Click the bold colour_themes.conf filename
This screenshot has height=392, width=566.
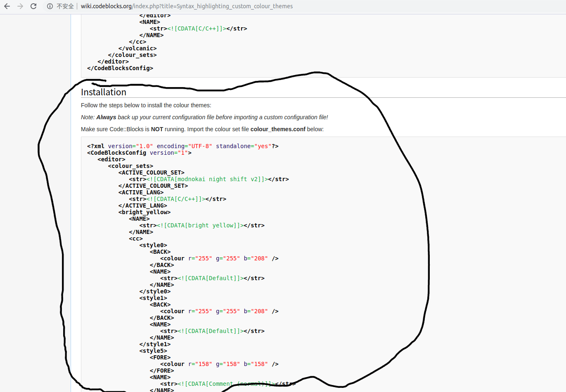[278, 129]
